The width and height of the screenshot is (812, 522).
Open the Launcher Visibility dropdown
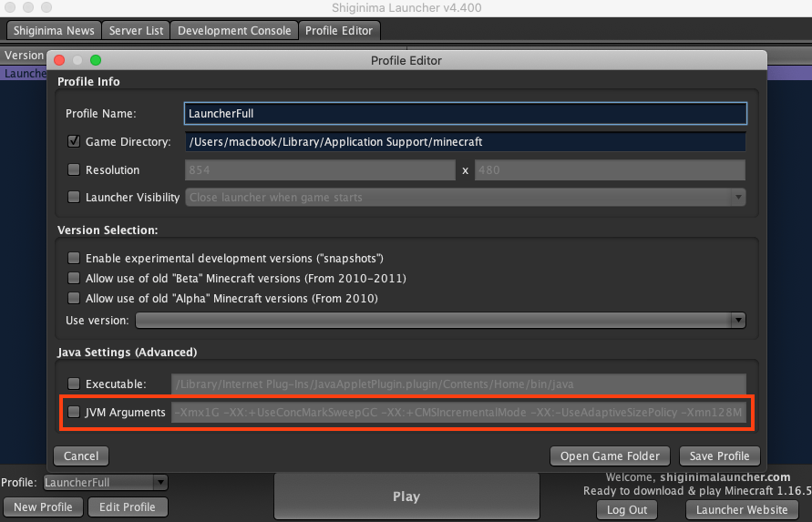[x=465, y=198]
